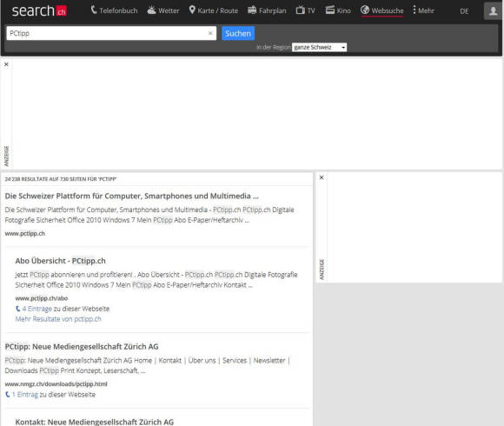Image resolution: width=504 pixels, height=426 pixels.
Task: Open TV via the TV icon
Action: point(300,10)
